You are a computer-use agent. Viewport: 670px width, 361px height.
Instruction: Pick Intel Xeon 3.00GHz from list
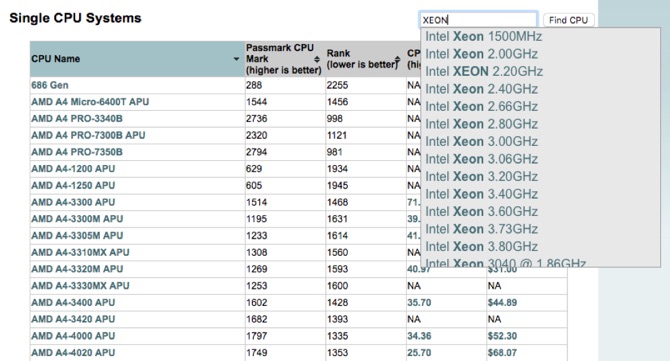click(540, 141)
